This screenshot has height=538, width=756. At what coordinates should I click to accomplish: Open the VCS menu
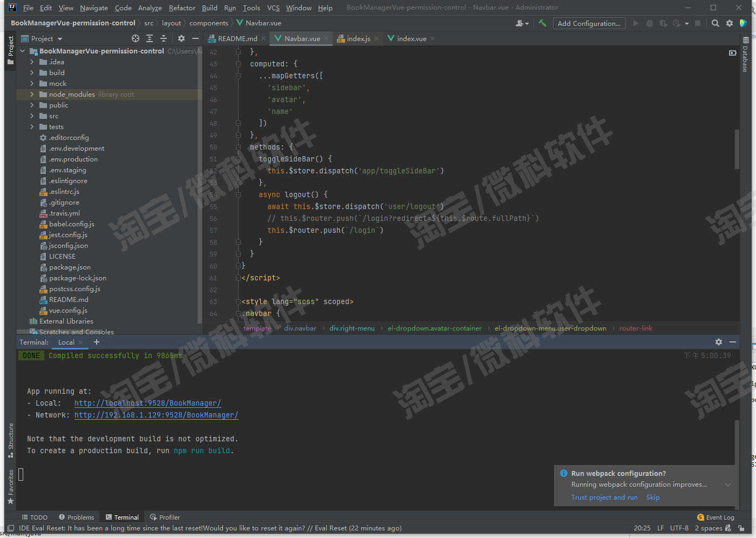[273, 8]
